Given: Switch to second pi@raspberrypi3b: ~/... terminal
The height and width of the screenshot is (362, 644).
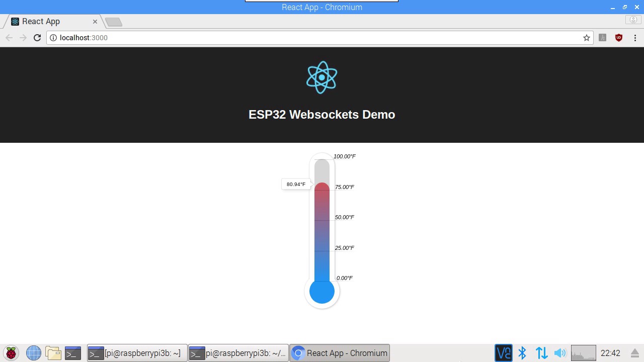Looking at the screenshot, I should (238, 353).
